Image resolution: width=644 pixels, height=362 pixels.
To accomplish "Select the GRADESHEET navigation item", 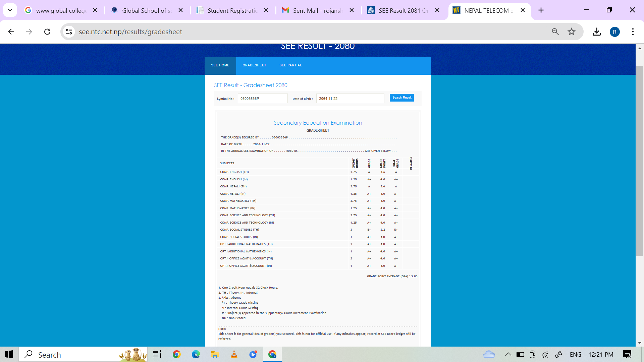I will [254, 65].
